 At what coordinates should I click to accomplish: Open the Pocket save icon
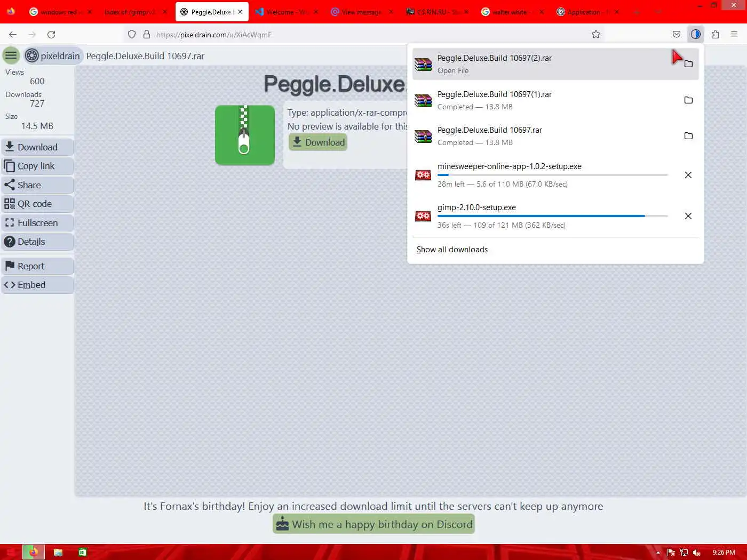coord(677,34)
